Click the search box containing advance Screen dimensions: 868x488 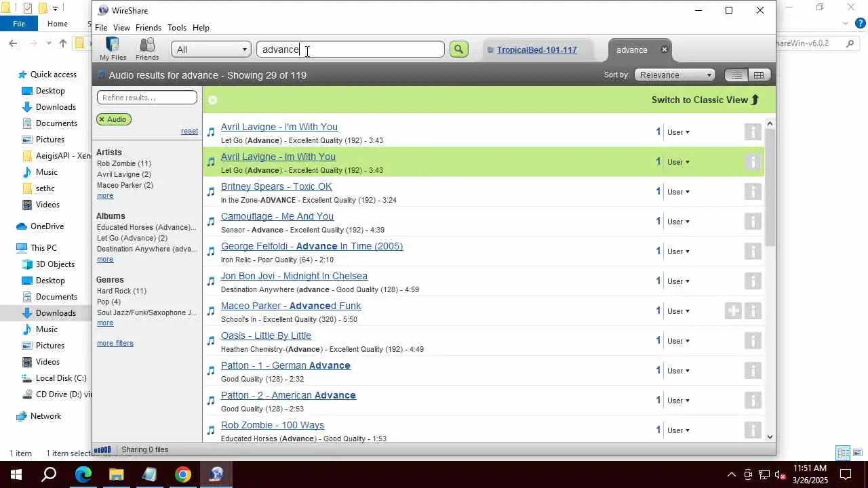pyautogui.click(x=351, y=49)
